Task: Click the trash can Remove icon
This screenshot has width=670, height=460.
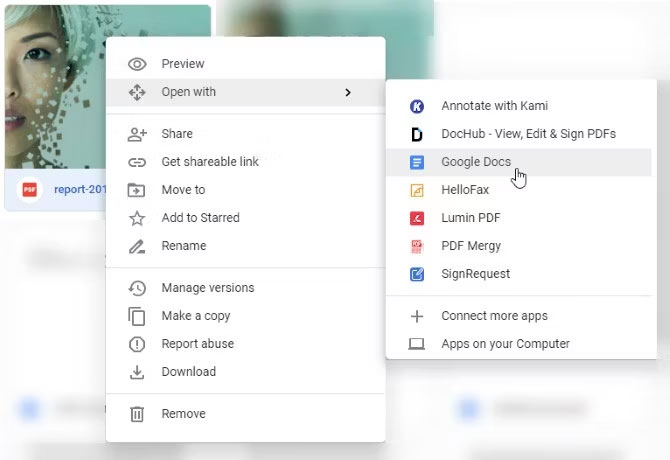Action: point(137,414)
